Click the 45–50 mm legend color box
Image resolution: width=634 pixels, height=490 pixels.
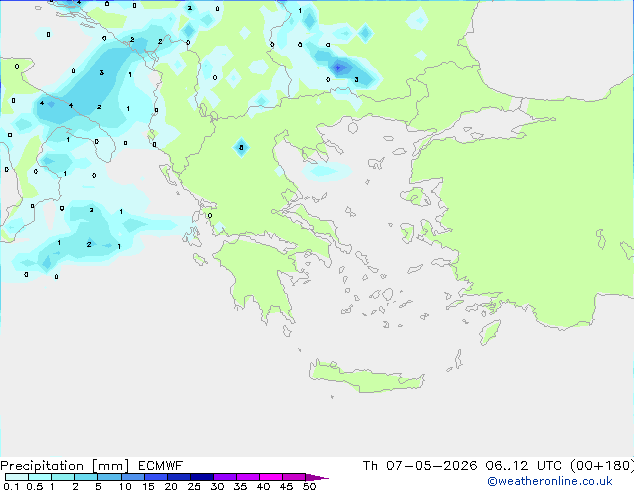[294, 477]
